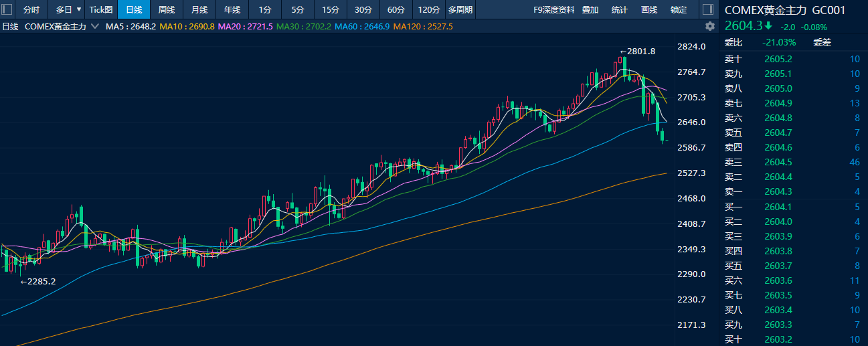This screenshot has width=868, height=346.
Task: Toggle the left sidebar panel icon
Action: click(x=9, y=9)
